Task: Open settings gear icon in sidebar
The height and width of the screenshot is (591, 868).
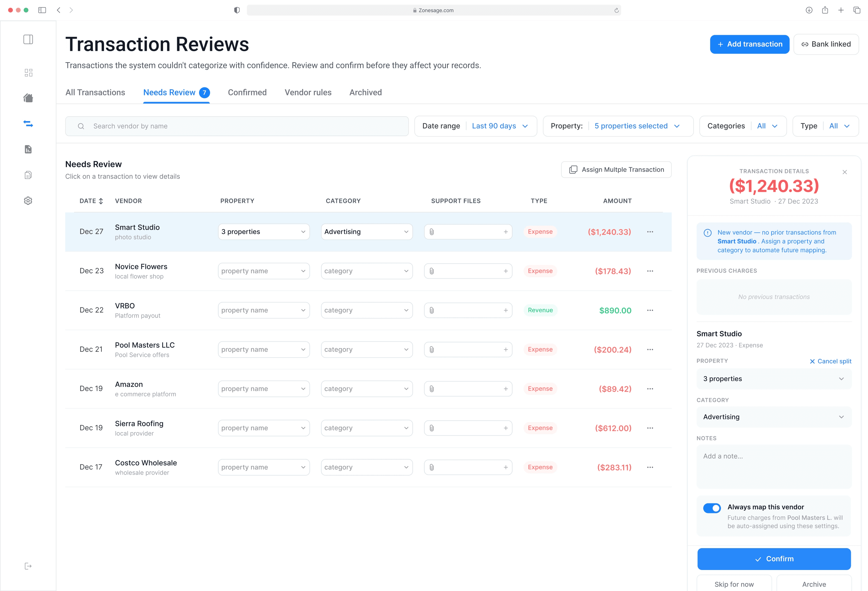Action: (28, 201)
